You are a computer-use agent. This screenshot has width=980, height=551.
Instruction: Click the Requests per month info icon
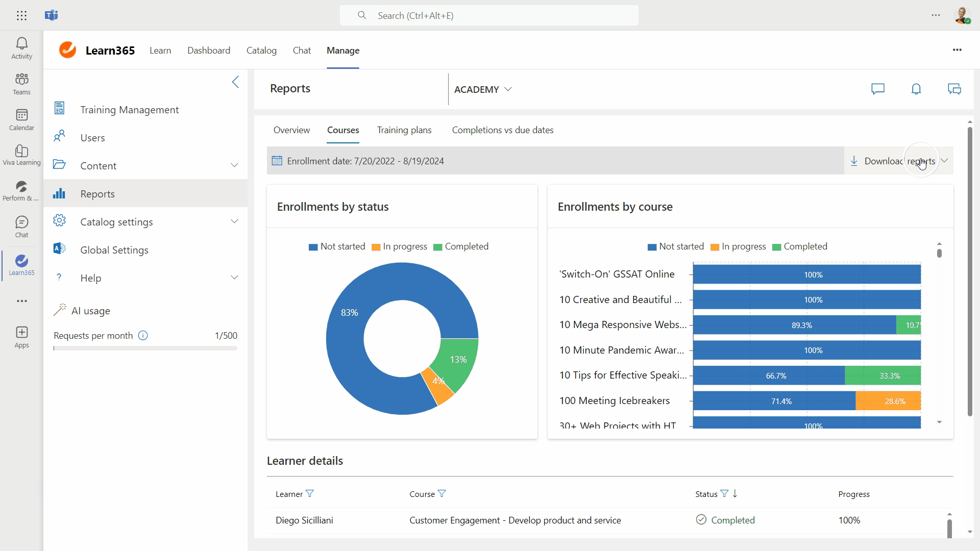point(143,336)
